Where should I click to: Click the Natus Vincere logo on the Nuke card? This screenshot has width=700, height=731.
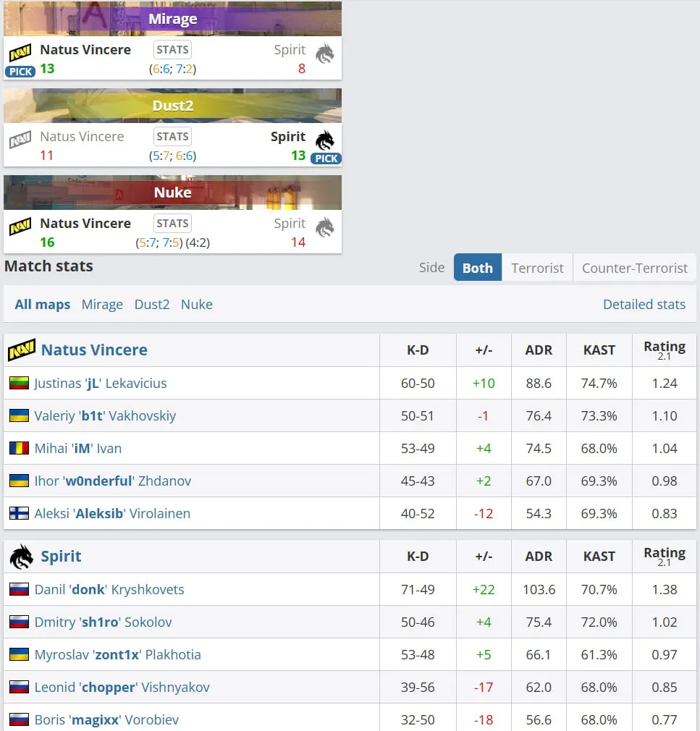pos(20,227)
